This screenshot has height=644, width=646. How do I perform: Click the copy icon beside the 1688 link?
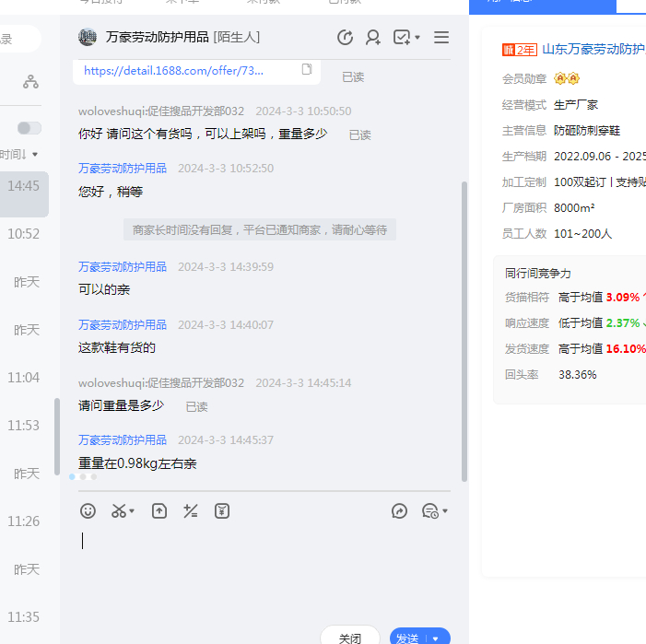tap(307, 69)
